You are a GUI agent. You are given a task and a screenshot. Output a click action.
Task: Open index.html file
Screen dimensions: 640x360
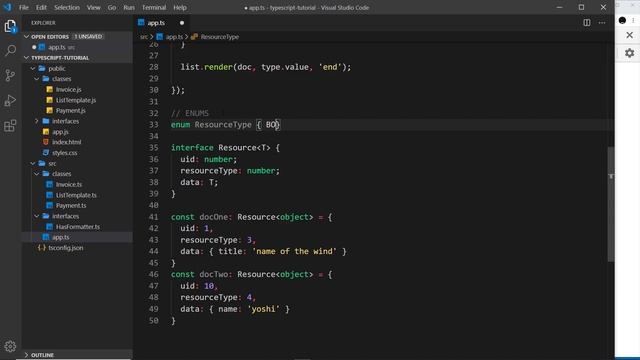67,142
